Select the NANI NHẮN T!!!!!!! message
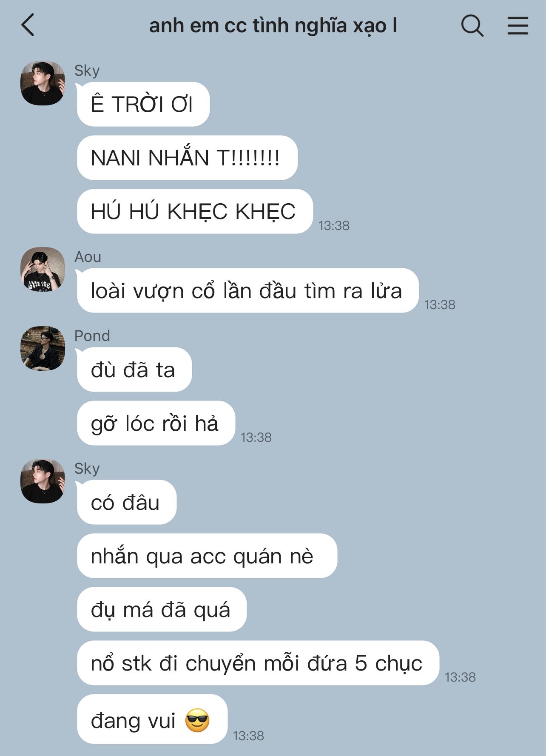546x756 pixels. point(187,158)
